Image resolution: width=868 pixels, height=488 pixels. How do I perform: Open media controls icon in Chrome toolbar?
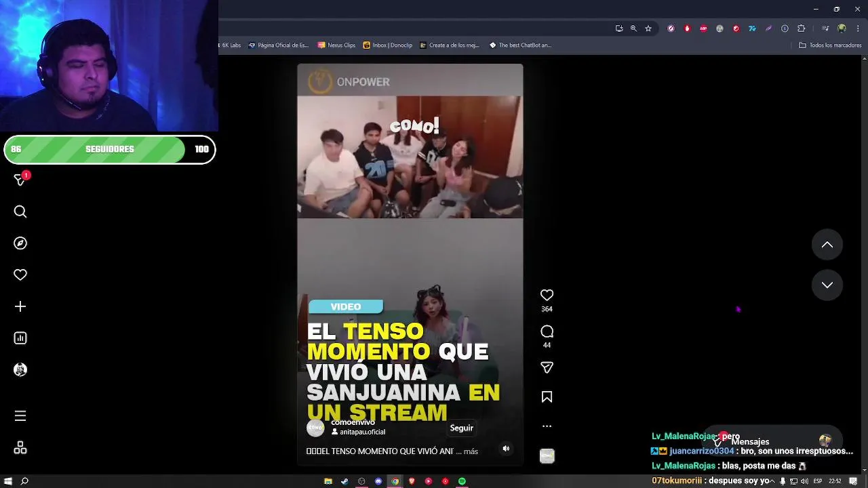825,28
